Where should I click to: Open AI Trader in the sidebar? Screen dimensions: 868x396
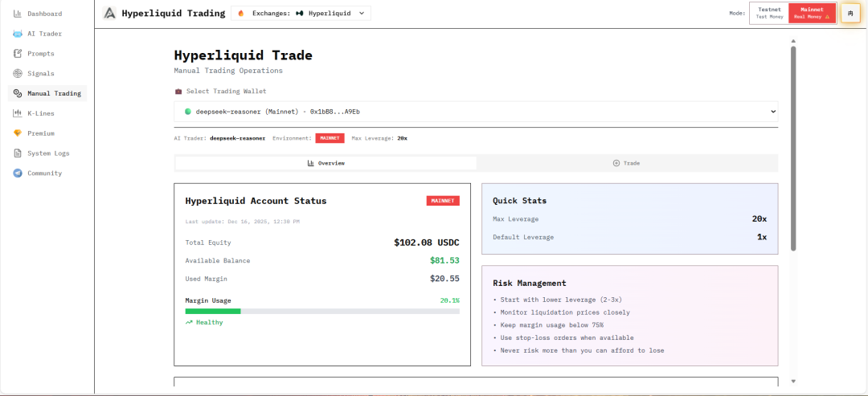(x=47, y=34)
